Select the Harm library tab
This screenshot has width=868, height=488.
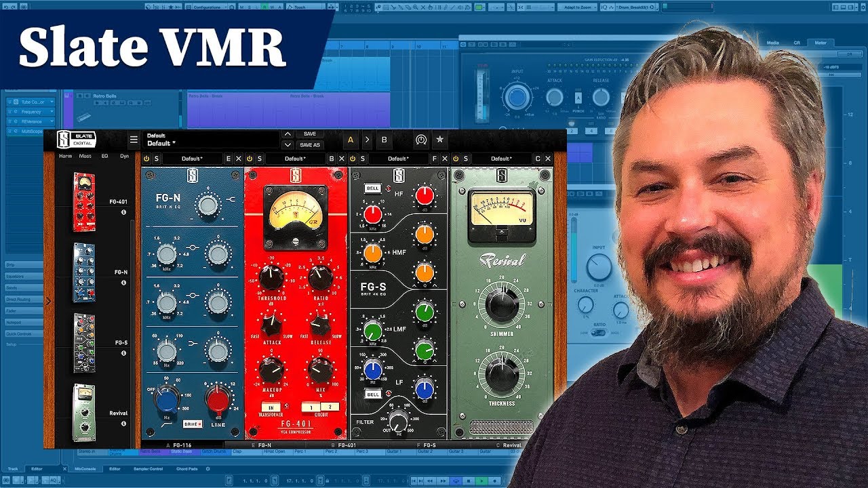point(65,156)
